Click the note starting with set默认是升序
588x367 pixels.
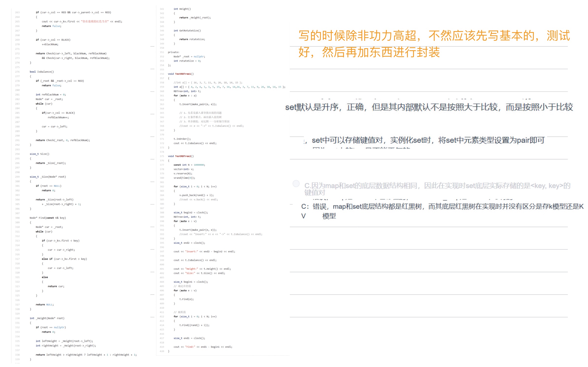point(429,107)
